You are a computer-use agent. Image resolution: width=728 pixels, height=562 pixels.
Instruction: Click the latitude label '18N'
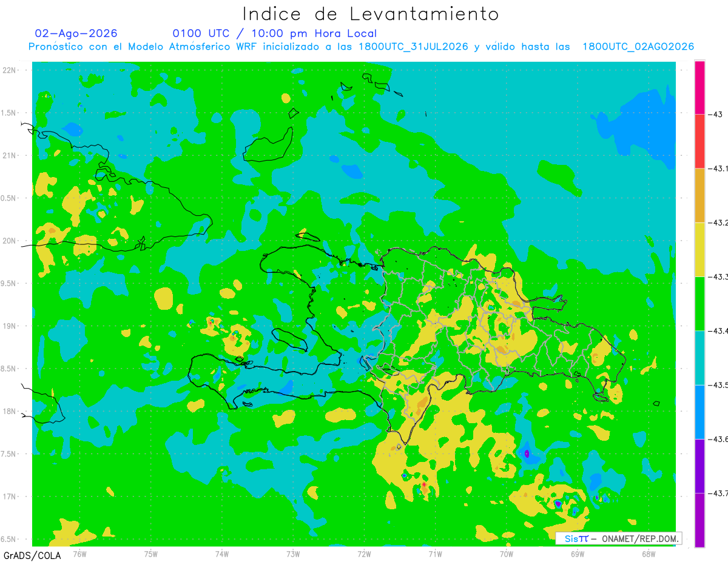point(9,412)
